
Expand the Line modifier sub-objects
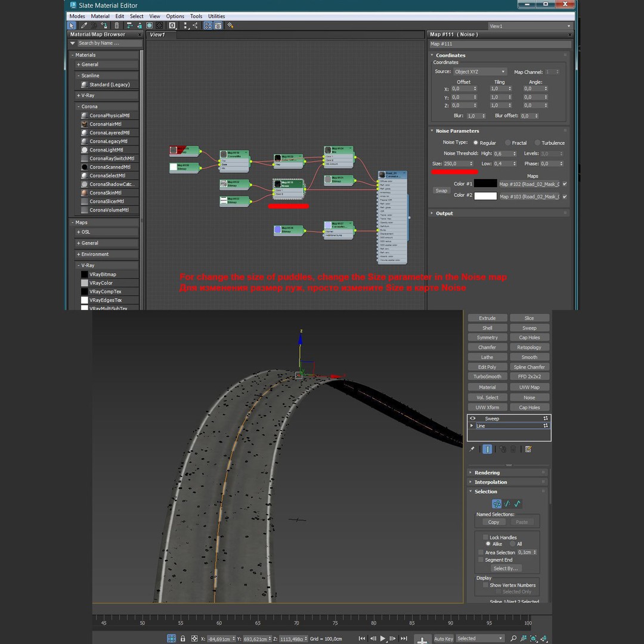[x=472, y=426]
